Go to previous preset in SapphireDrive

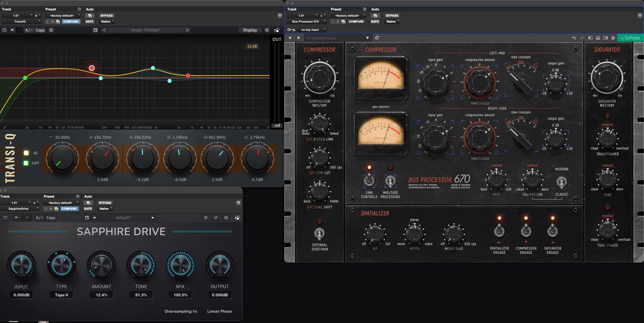94,218
